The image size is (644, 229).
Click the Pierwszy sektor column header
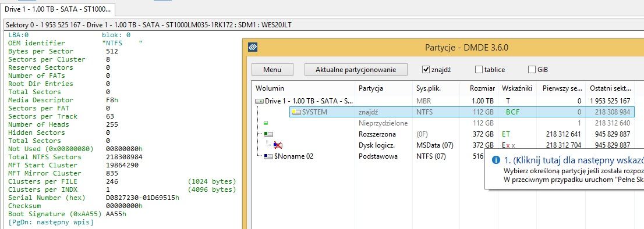click(x=561, y=88)
